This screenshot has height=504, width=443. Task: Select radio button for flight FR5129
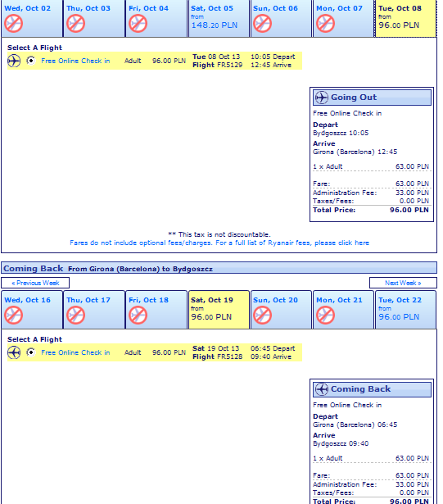pos(31,61)
